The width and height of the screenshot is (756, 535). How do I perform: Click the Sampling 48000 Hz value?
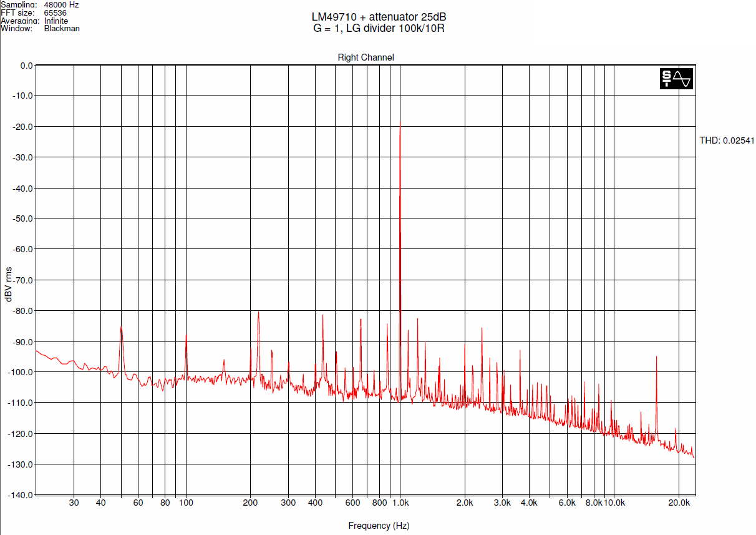tap(61, 4)
